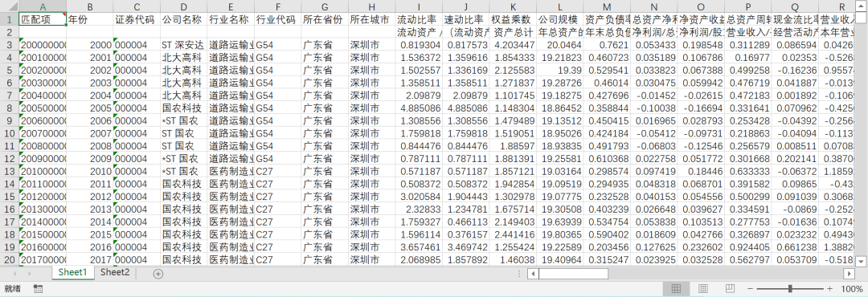This screenshot has width=868, height=297.
Task: Click cell with value 20.0464
Action: [x=559, y=45]
